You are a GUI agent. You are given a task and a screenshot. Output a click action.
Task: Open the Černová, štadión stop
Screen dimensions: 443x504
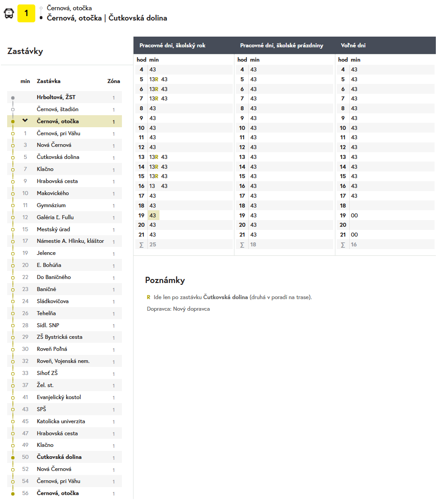pos(58,109)
